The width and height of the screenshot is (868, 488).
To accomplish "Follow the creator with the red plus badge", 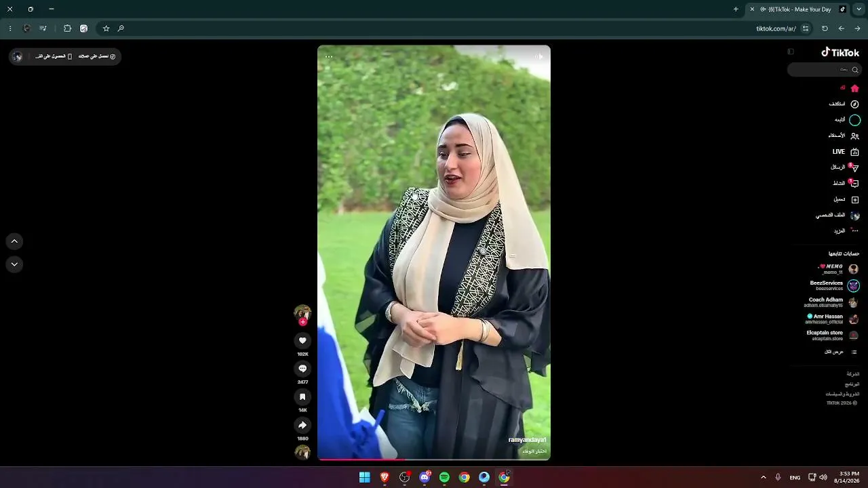I will pos(302,322).
